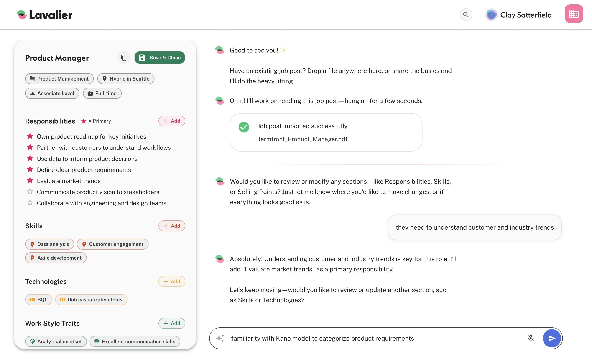Select the SQL technology tag
The height and width of the screenshot is (364, 592).
coord(38,299)
